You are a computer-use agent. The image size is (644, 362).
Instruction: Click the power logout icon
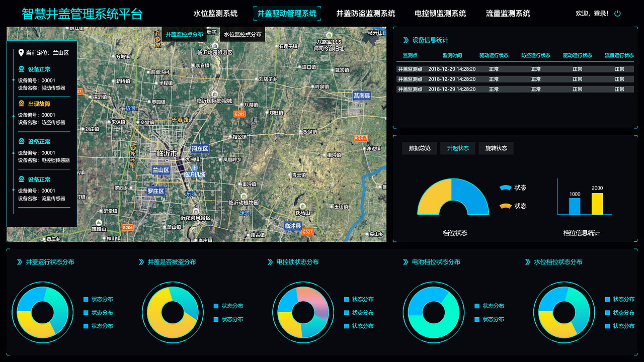pyautogui.click(x=618, y=14)
